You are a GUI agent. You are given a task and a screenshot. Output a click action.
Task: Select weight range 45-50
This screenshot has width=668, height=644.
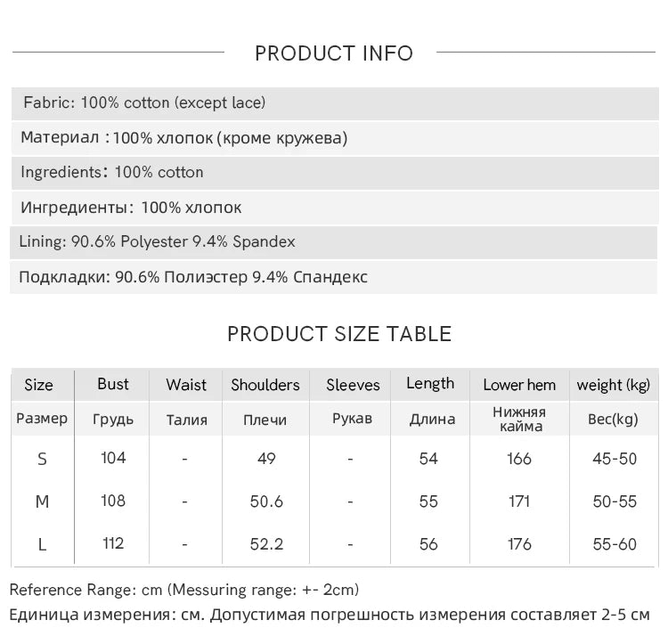pyautogui.click(x=615, y=459)
